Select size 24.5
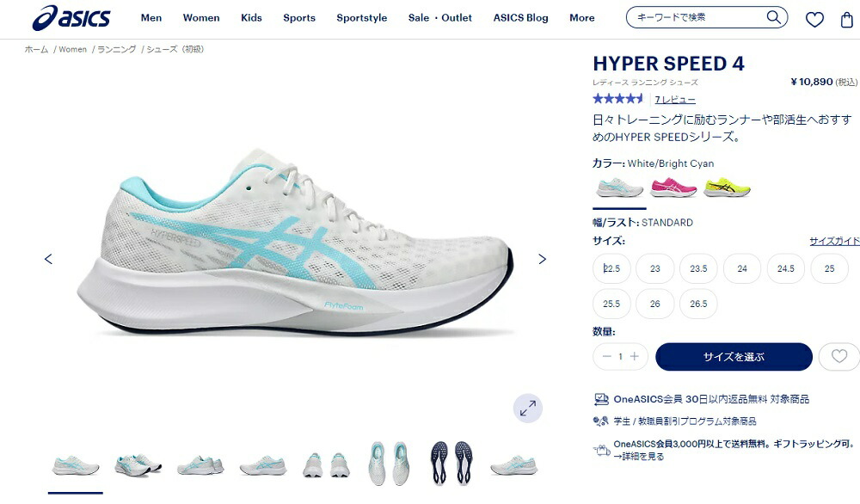Image resolution: width=860 pixels, height=504 pixels. pos(785,268)
